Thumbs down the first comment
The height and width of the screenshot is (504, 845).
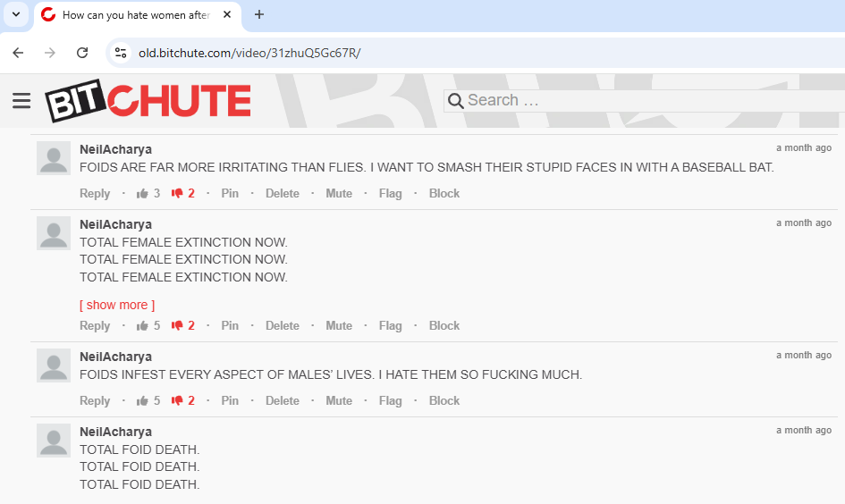177,193
